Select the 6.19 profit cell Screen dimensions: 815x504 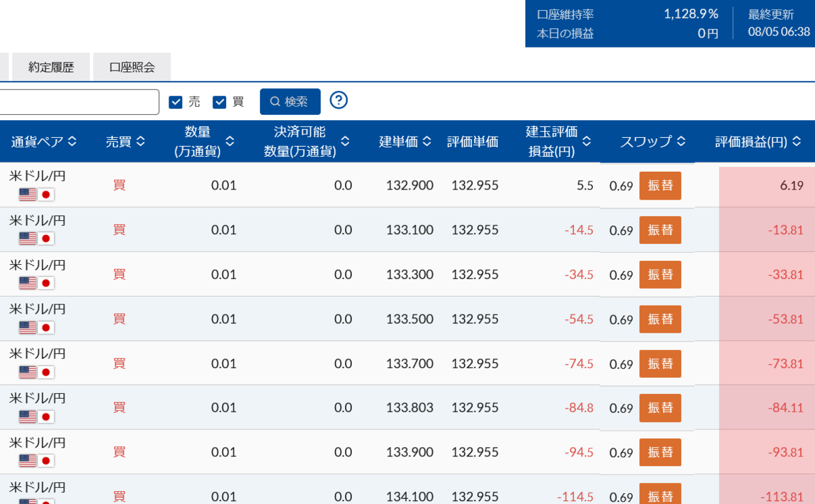tap(767, 185)
